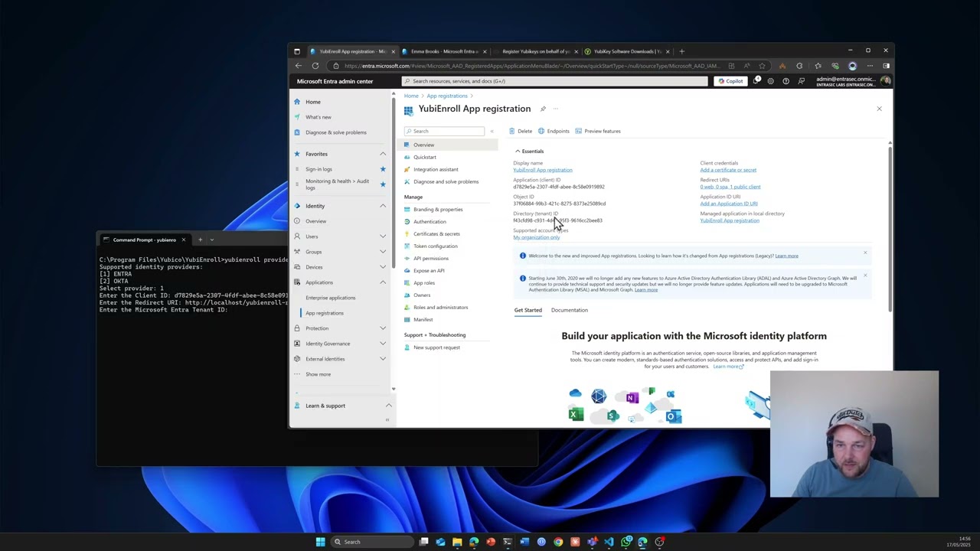Open Windows Start menu on taskbar

tap(320, 542)
